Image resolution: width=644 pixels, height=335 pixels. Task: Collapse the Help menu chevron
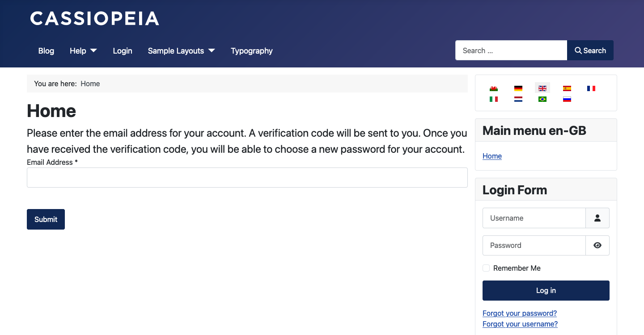click(x=94, y=50)
